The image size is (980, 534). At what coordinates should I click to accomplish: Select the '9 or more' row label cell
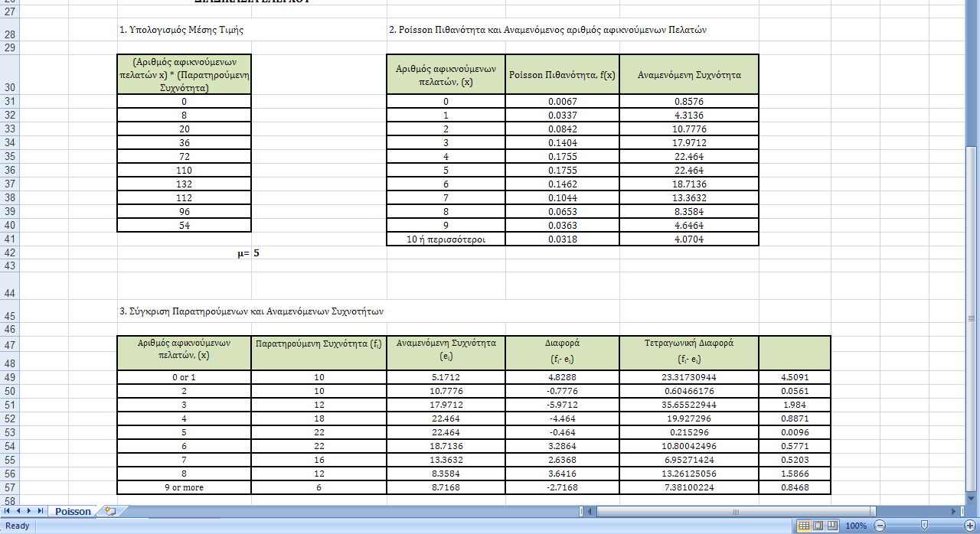[x=184, y=487]
